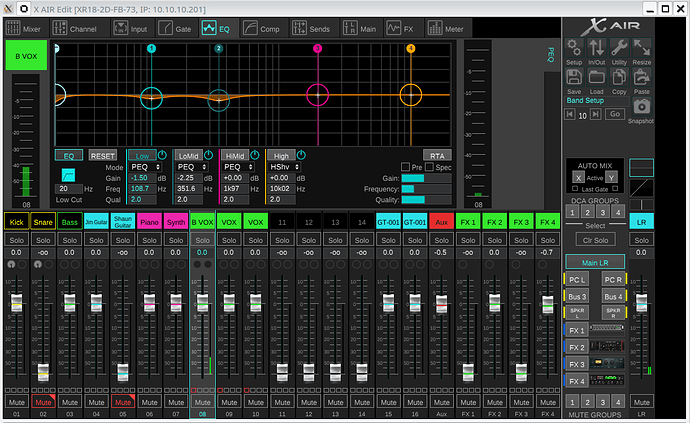Open the Utility wrench icon
Viewport: 690px width, 423px height.
[x=619, y=47]
